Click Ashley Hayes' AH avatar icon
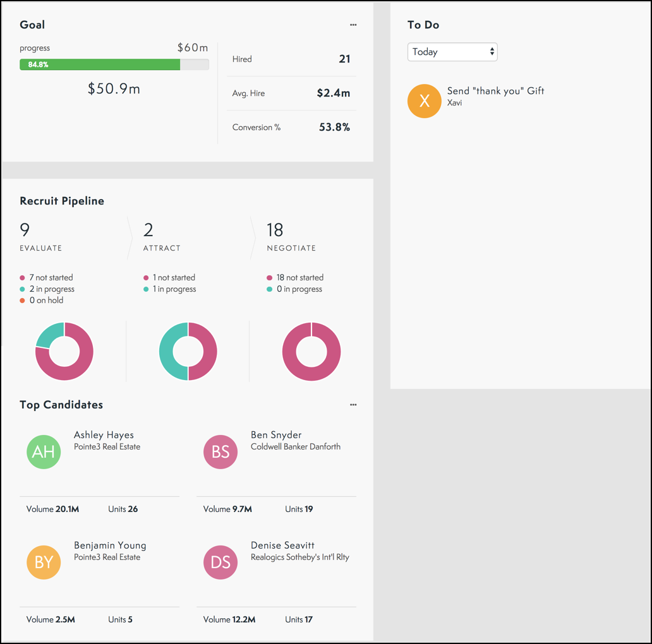Image resolution: width=652 pixels, height=644 pixels. tap(44, 451)
